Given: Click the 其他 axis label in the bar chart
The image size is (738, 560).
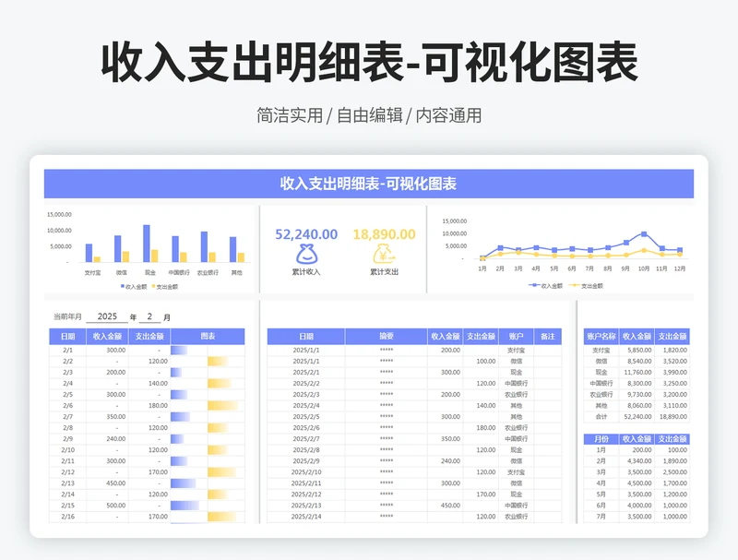Looking at the screenshot, I should (237, 272).
